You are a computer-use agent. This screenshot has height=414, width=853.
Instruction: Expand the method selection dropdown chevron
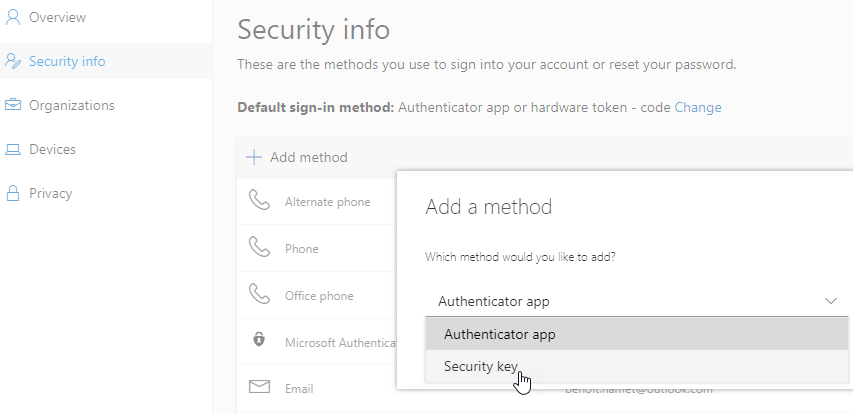[831, 300]
